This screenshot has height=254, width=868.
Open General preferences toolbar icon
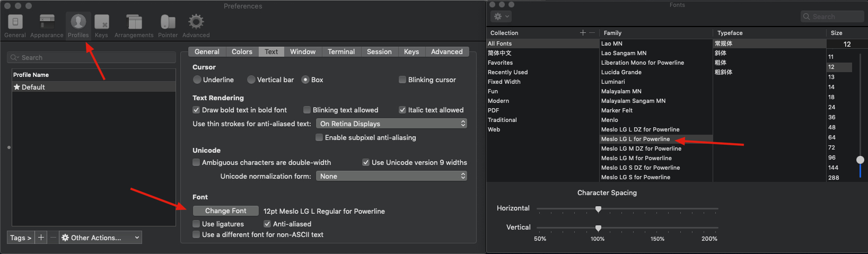coord(15,26)
